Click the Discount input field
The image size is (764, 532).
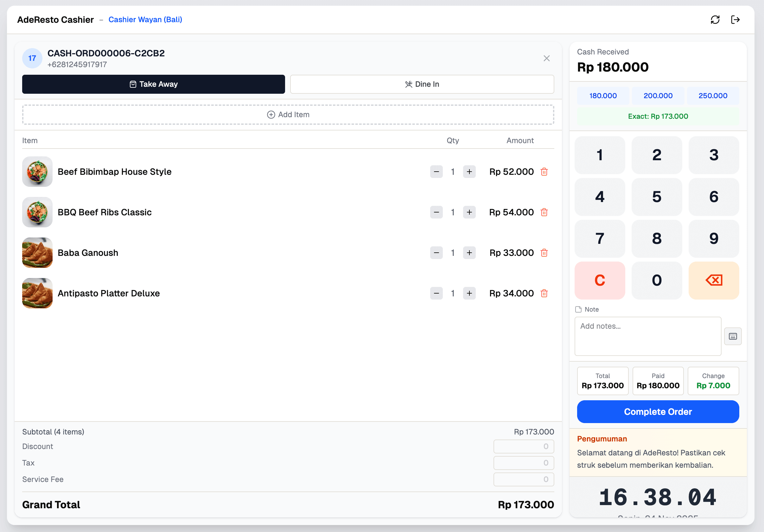tap(523, 446)
